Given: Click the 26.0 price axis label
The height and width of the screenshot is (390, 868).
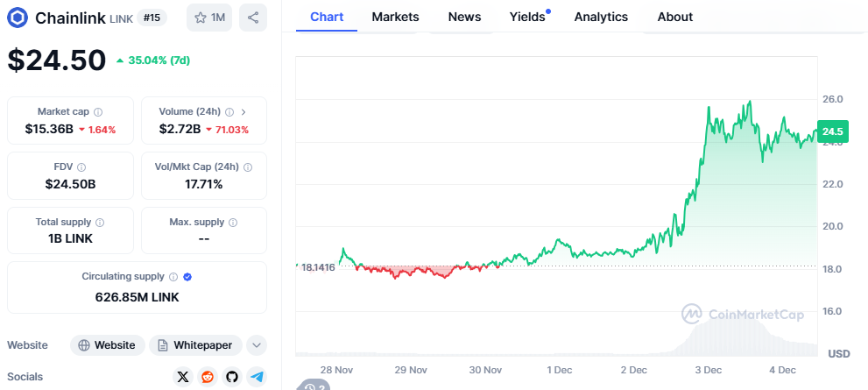Looking at the screenshot, I should (x=832, y=99).
